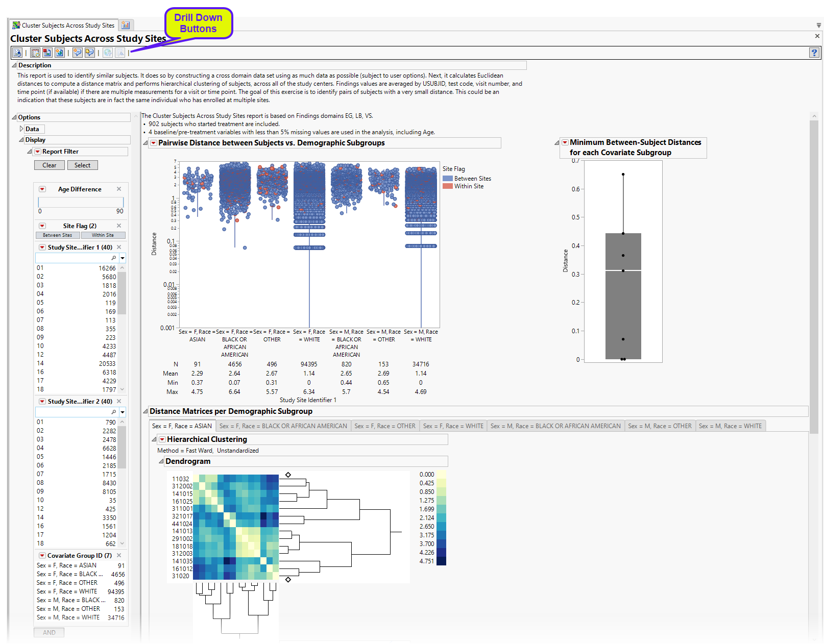Open help via the question mark icon
The height and width of the screenshot is (644, 824).
click(814, 53)
